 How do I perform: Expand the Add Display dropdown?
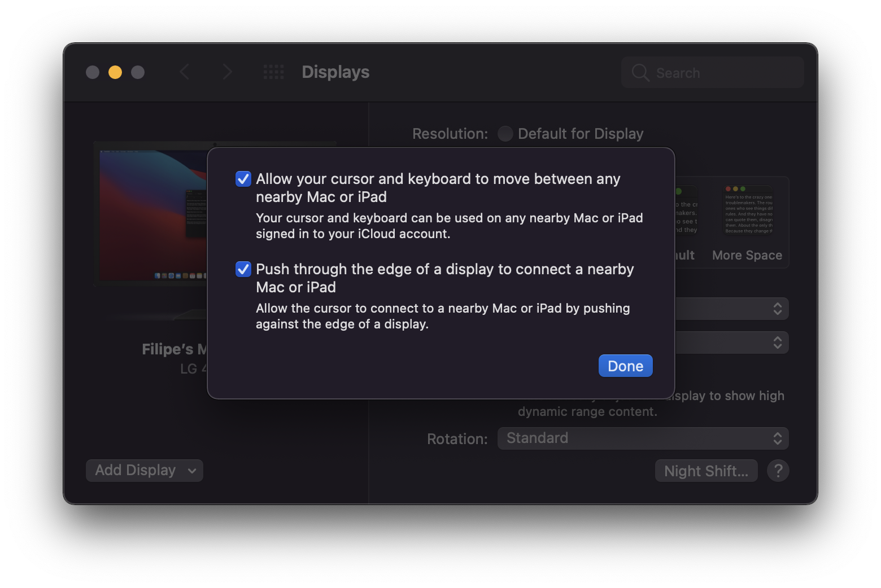click(144, 471)
